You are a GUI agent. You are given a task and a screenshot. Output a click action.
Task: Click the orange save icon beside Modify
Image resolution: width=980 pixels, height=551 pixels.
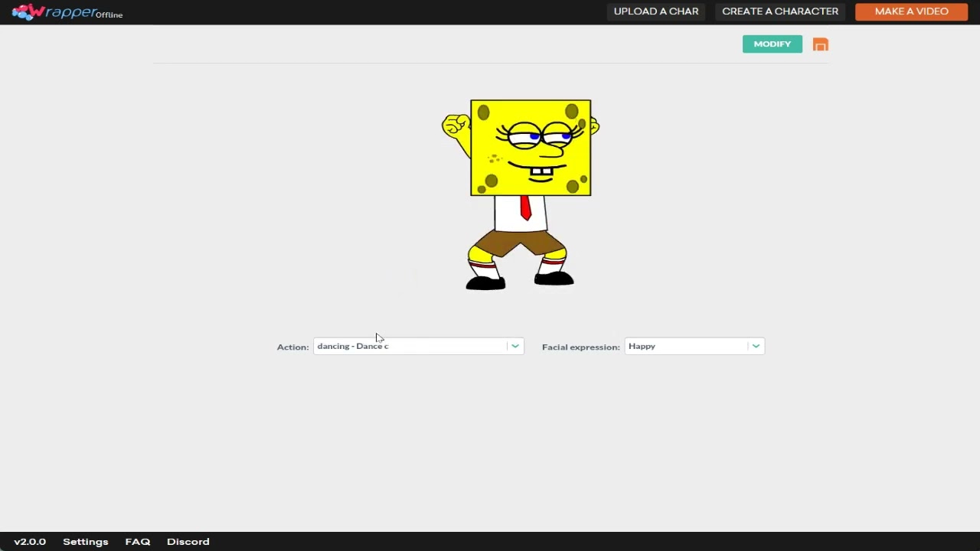821,45
